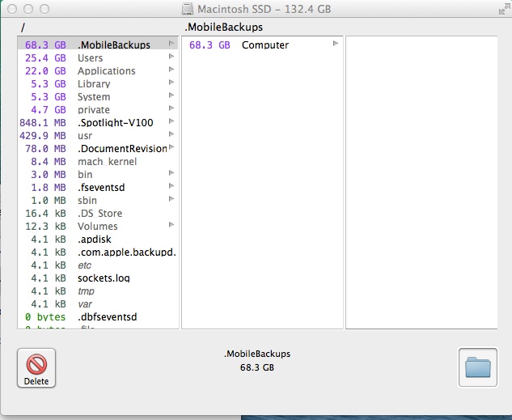Select the .com.apple.backupd. row
The width and height of the screenshot is (512, 420).
click(98, 252)
